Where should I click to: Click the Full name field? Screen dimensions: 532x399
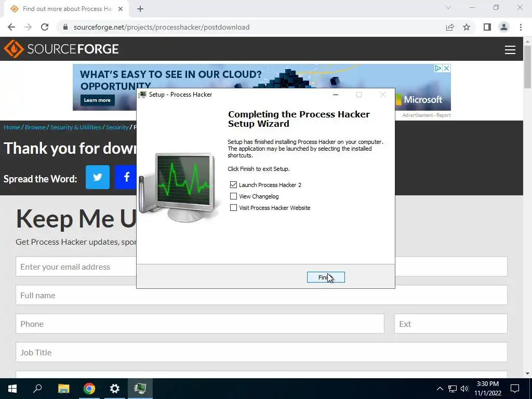point(261,295)
